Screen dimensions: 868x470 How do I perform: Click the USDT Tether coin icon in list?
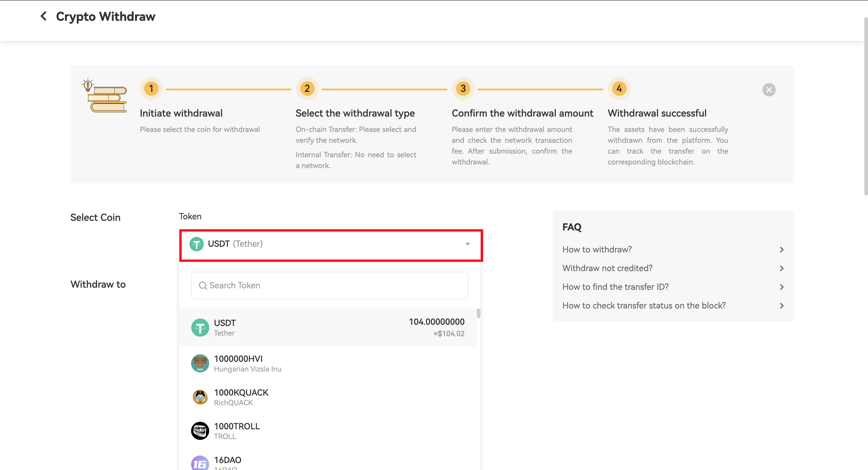coord(200,327)
